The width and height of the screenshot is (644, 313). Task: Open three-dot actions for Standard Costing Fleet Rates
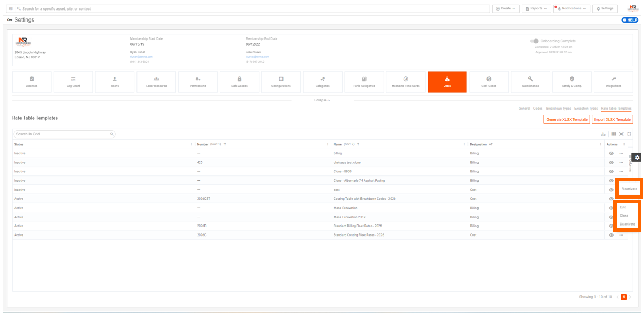tap(621, 235)
